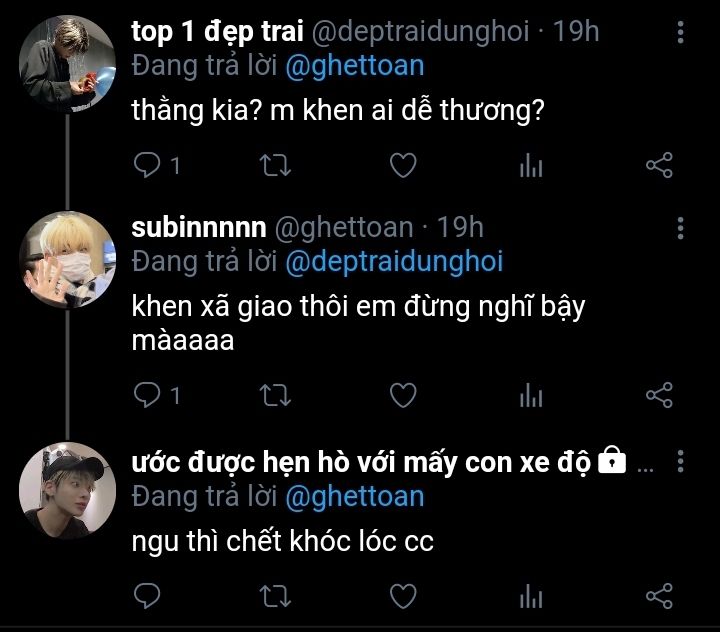Open subinnnnn profile avatar

click(68, 259)
